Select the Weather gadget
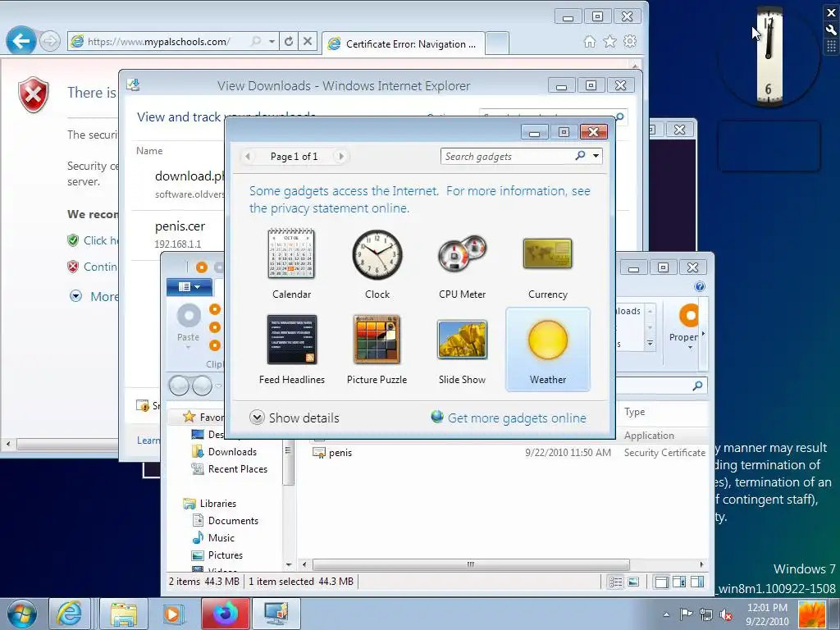The width and height of the screenshot is (840, 630). coord(547,349)
